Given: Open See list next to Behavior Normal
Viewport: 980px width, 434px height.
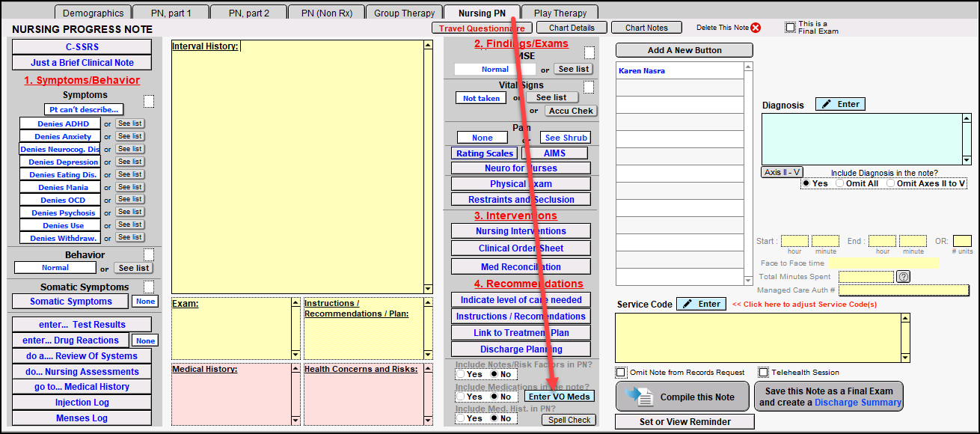Looking at the screenshot, I should (x=134, y=268).
